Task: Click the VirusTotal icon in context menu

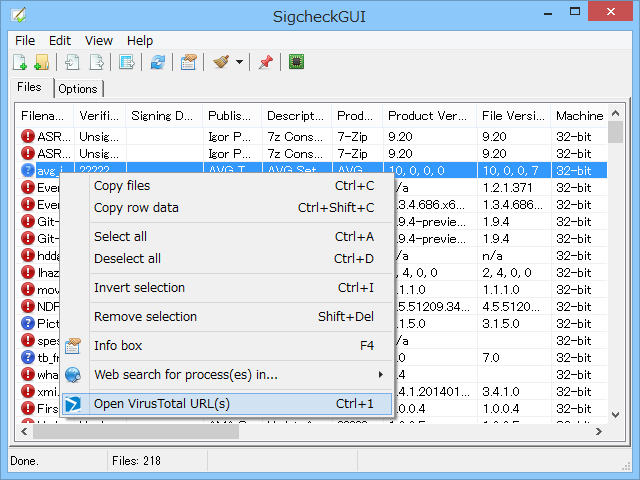Action: point(73,404)
